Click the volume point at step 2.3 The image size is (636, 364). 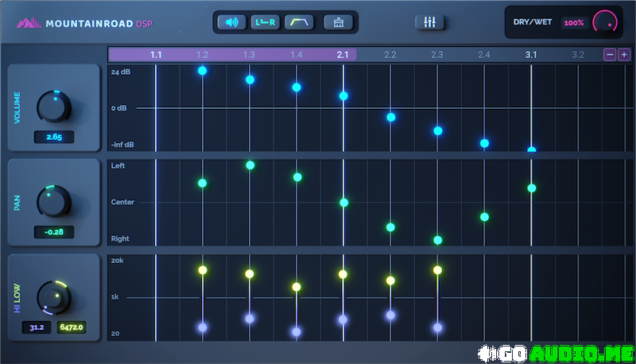(x=438, y=131)
